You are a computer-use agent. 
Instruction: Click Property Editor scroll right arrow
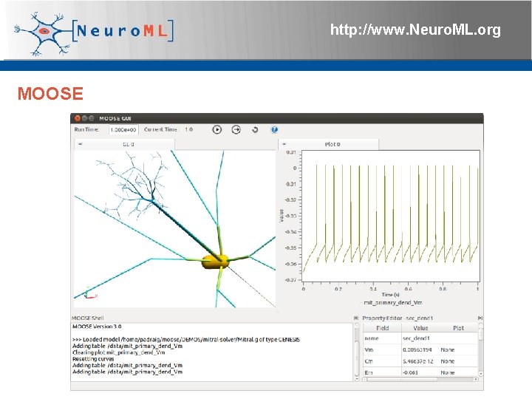[x=476, y=379]
